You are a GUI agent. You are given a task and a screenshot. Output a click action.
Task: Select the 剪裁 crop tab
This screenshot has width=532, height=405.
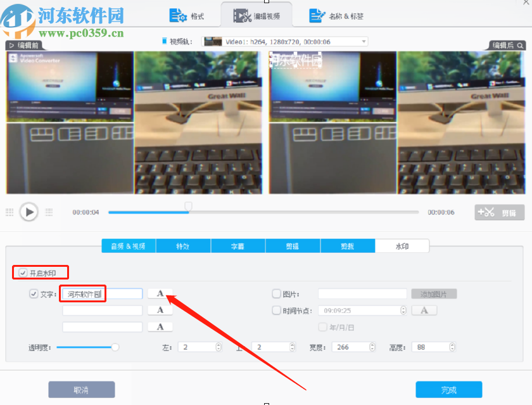(x=348, y=246)
